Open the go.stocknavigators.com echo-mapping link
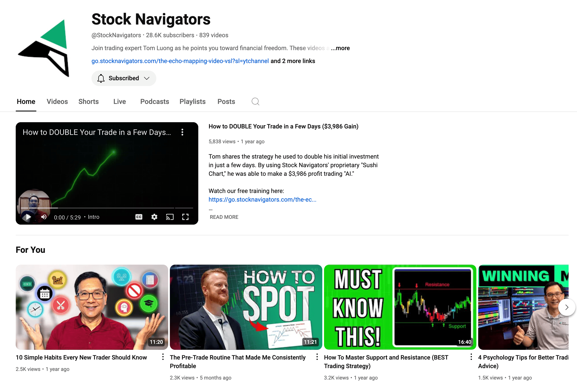Screen dimensions: 577x392 coord(180,61)
